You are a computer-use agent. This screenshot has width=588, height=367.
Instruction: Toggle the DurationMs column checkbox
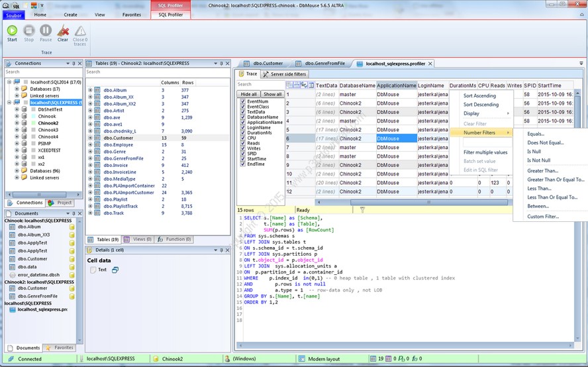pyautogui.click(x=242, y=132)
